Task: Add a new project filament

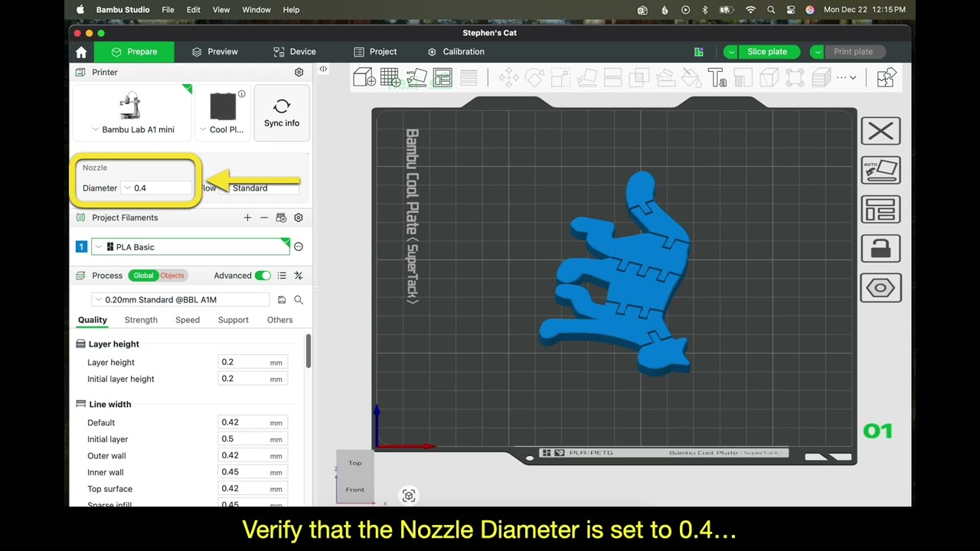Action: point(247,218)
